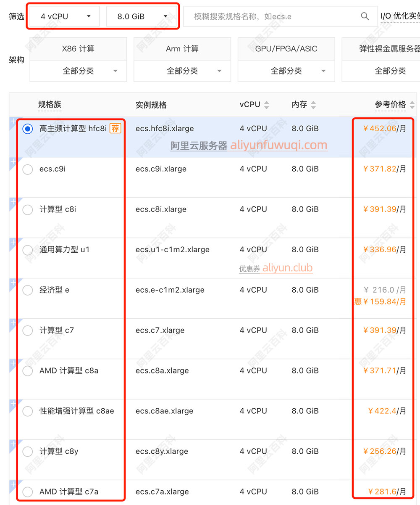The width and height of the screenshot is (420, 505).
Task: Switch to the 弹性裸金属服务器 architecture tab
Action: tap(381, 49)
